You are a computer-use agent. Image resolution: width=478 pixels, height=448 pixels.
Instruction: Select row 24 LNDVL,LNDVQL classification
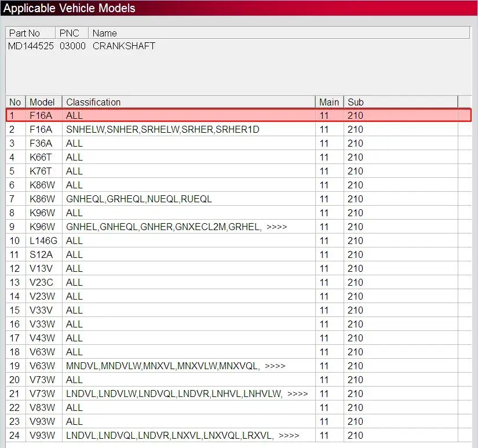point(170,435)
